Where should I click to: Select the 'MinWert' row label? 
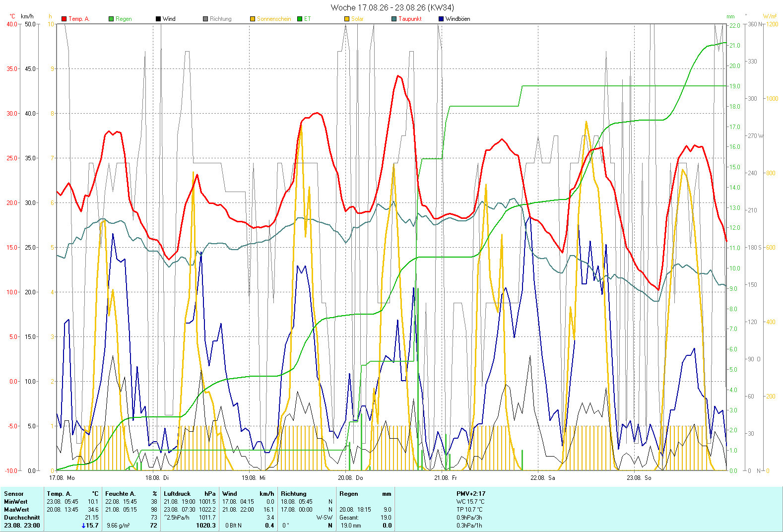click(16, 502)
